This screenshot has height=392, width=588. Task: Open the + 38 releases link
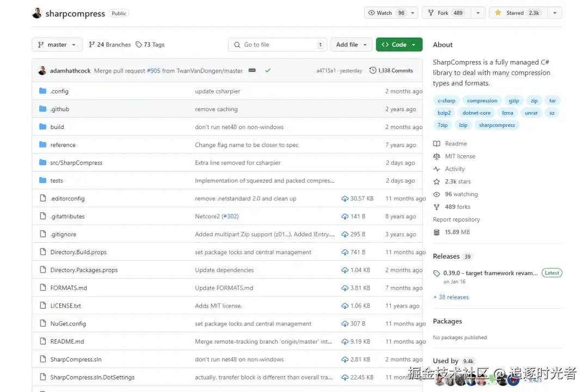point(451,297)
